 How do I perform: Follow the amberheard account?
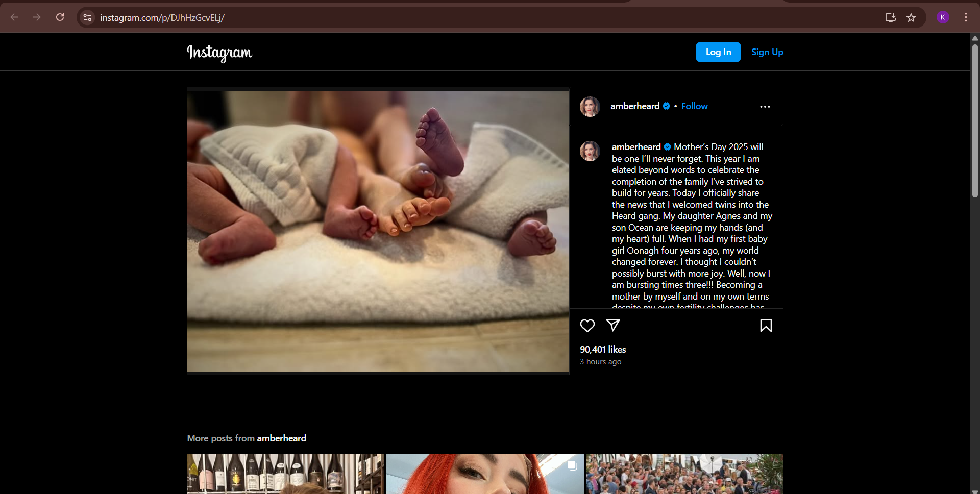[x=694, y=106]
